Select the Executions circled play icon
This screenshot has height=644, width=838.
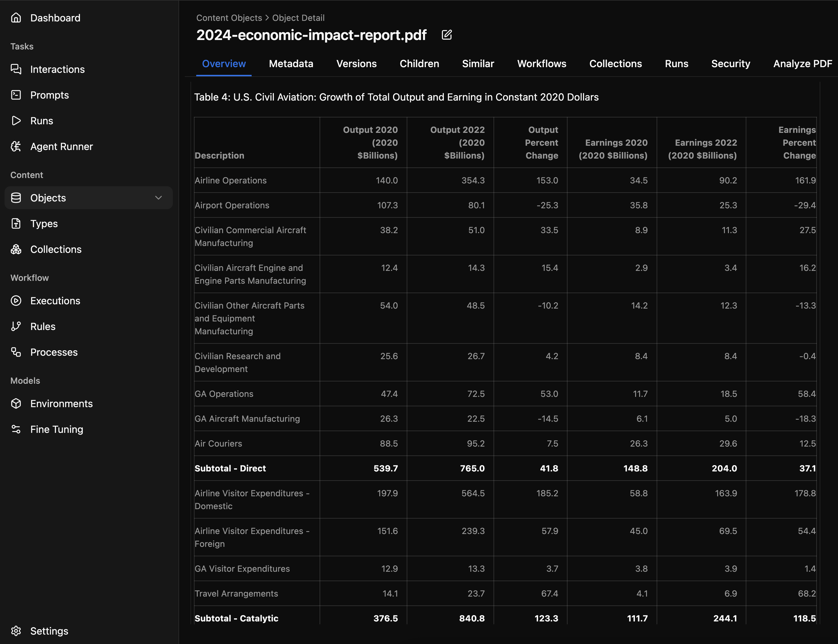pyautogui.click(x=16, y=300)
